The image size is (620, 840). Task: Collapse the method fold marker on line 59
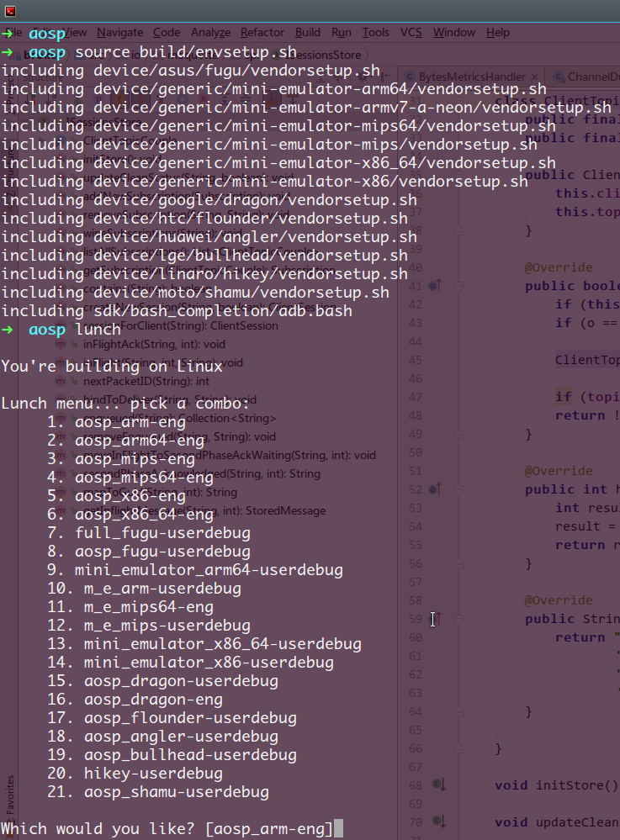pos(459,620)
